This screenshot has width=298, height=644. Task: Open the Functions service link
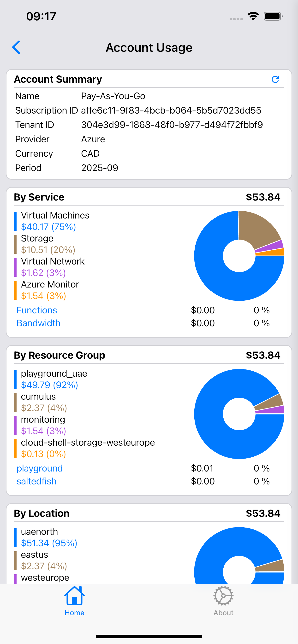pyautogui.click(x=37, y=310)
